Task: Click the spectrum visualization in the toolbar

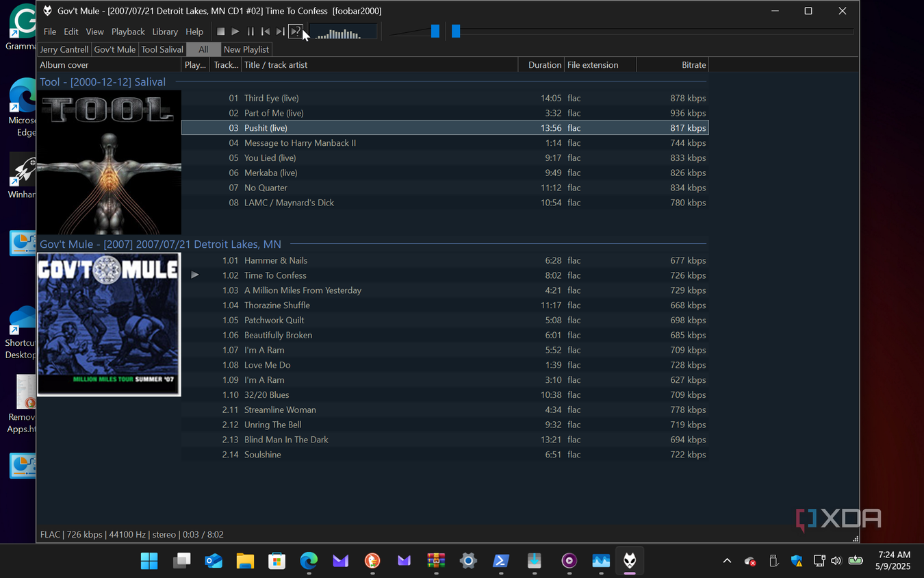Action: click(343, 32)
